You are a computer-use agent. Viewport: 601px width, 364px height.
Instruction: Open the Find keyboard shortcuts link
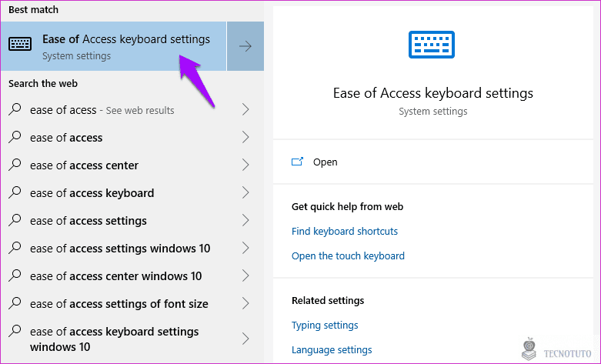[345, 232]
